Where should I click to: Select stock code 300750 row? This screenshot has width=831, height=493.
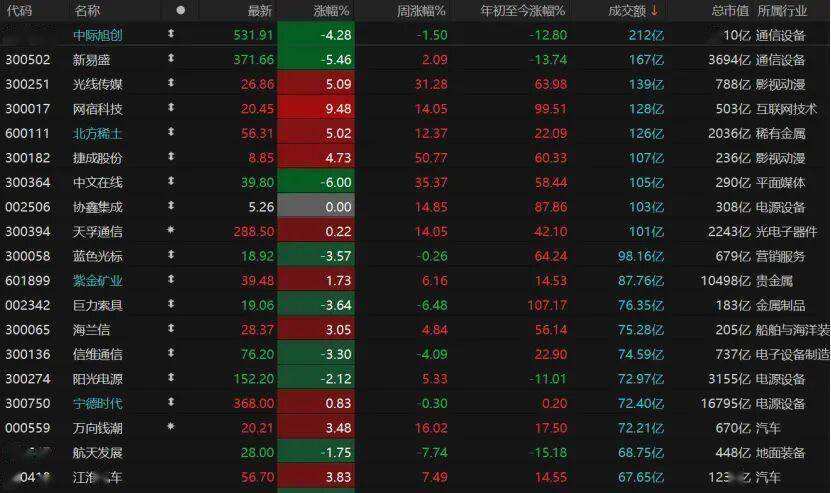[27, 403]
